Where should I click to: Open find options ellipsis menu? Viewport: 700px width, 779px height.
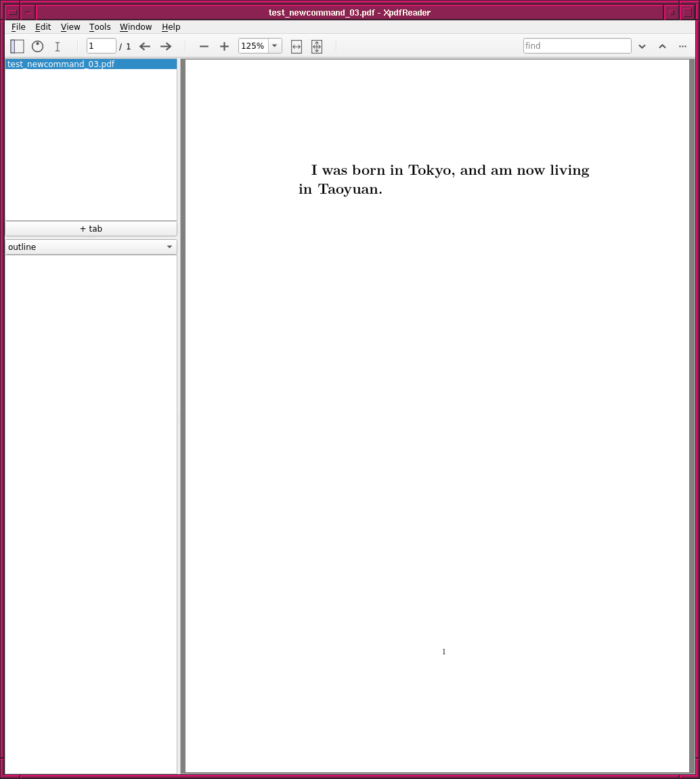[682, 46]
